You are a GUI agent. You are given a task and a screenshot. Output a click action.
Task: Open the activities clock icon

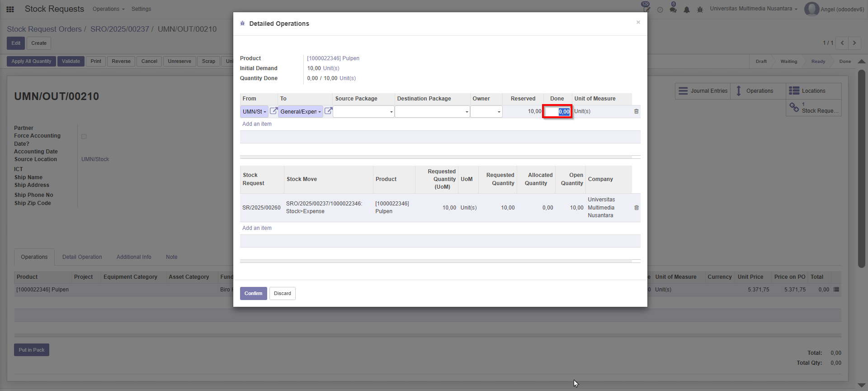660,10
